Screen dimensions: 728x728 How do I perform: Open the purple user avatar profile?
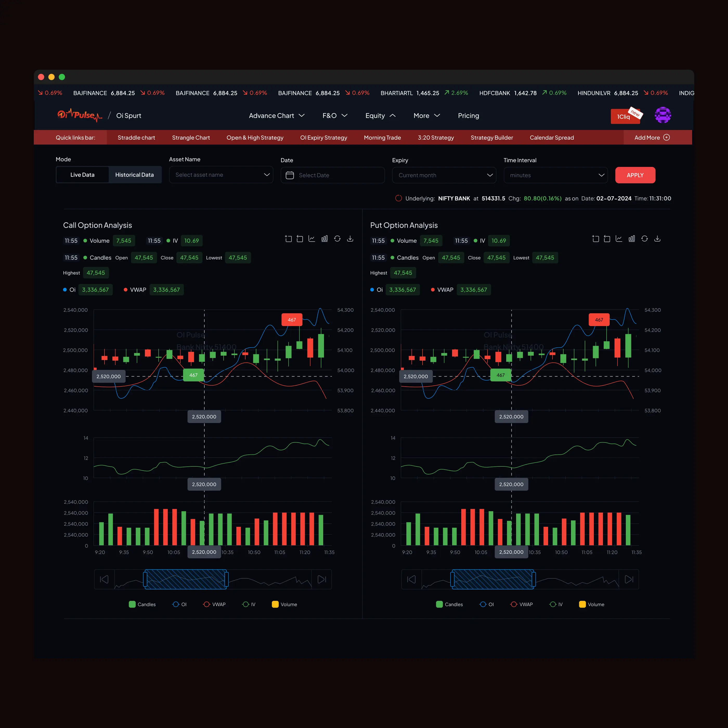[x=662, y=115]
